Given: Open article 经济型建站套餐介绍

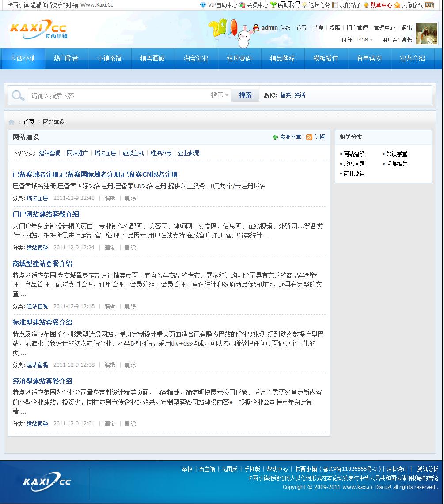Looking at the screenshot, I should (x=42, y=381).
